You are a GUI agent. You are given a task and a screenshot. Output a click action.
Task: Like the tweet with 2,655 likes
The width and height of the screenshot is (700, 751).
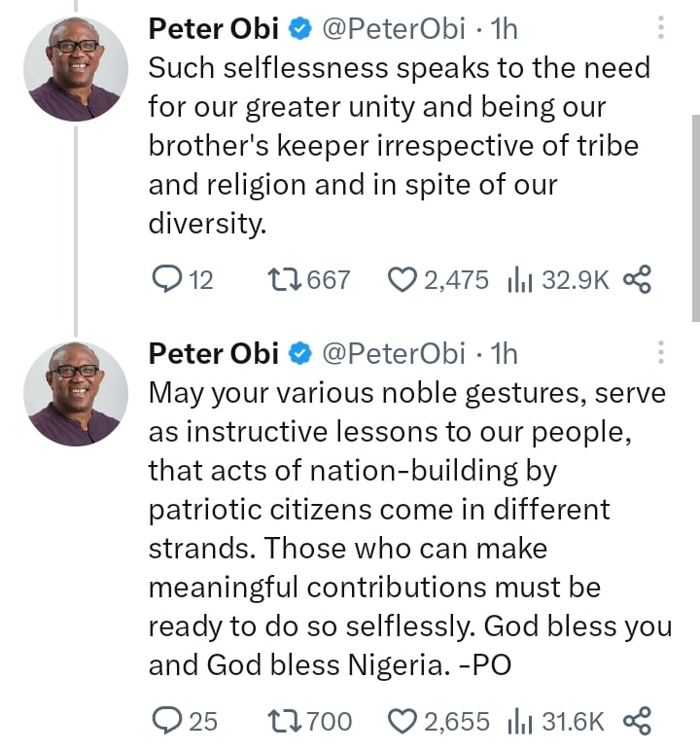pyautogui.click(x=402, y=721)
